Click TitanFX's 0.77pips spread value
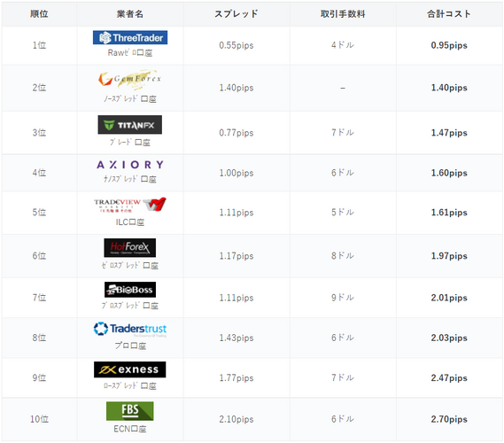Image resolution: width=504 pixels, height=443 pixels. click(236, 133)
